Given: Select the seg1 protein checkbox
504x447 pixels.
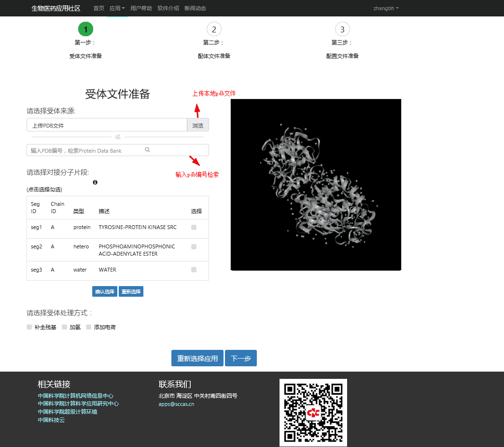Looking at the screenshot, I should click(x=194, y=227).
